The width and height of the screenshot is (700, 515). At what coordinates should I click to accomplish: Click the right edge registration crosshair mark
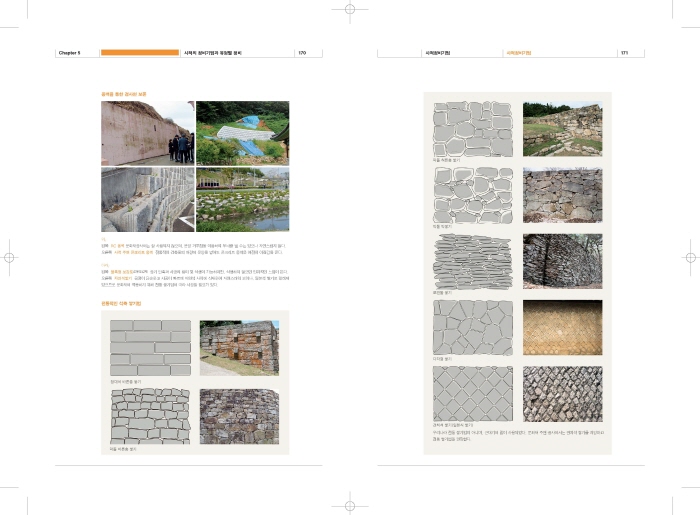[x=692, y=257]
